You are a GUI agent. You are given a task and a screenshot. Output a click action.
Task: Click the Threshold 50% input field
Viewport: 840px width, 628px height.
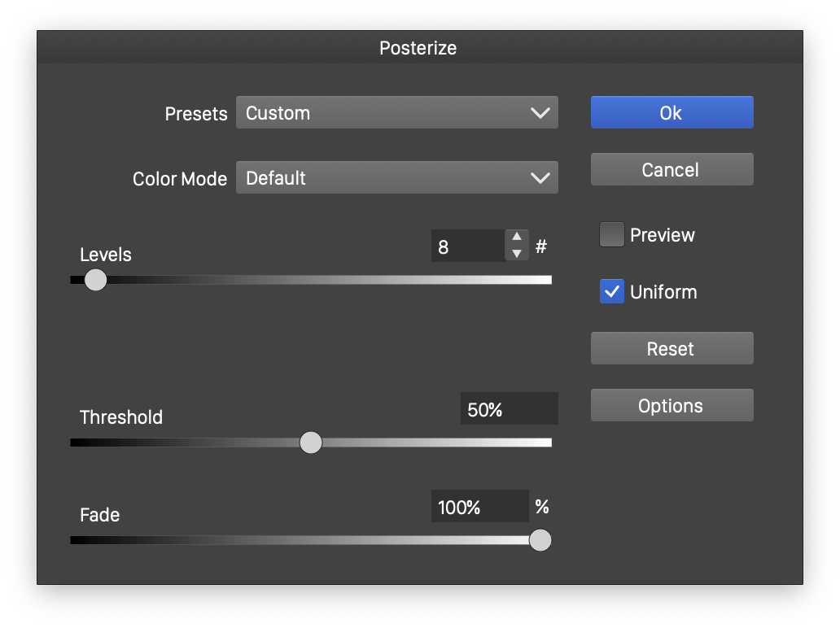509,409
